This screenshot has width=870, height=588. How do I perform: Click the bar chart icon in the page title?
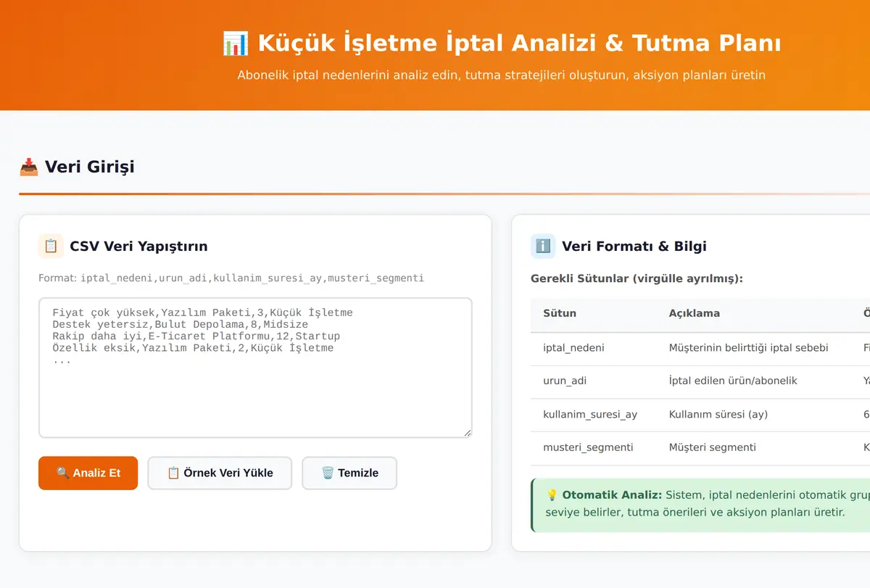236,43
